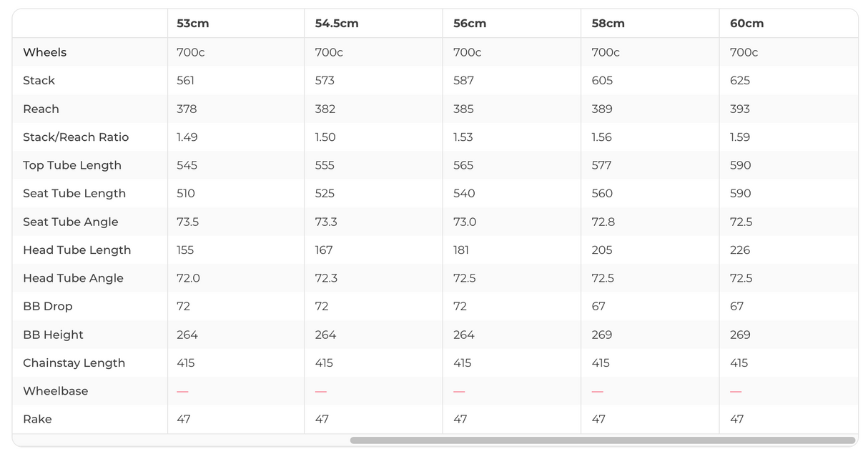This screenshot has height=449, width=868.
Task: Select the Seat Tube Angle value 73.3
Action: (326, 222)
